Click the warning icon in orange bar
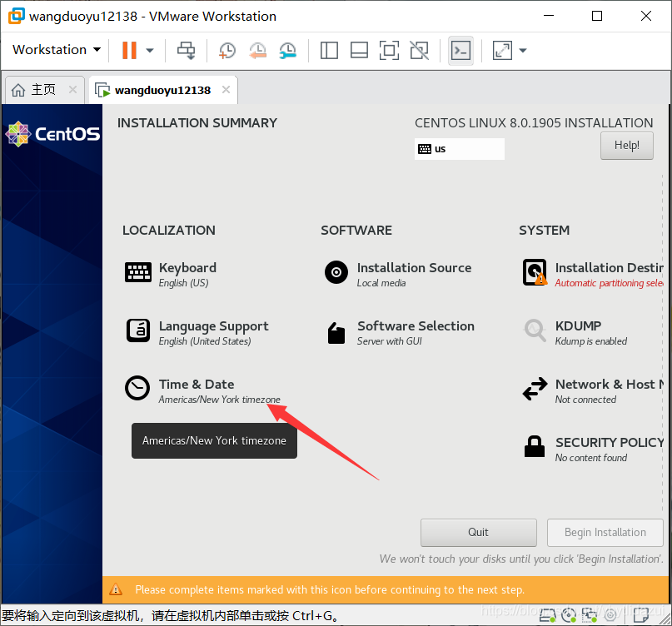This screenshot has height=626, width=672. [116, 589]
